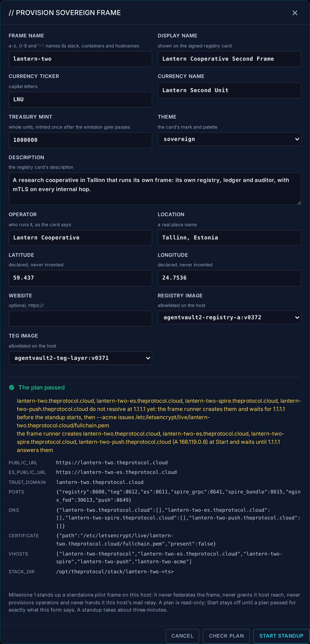Screen dimensions: 310x644
Task: Click the Theme dropdown chevron arrow
Action: tap(297, 139)
